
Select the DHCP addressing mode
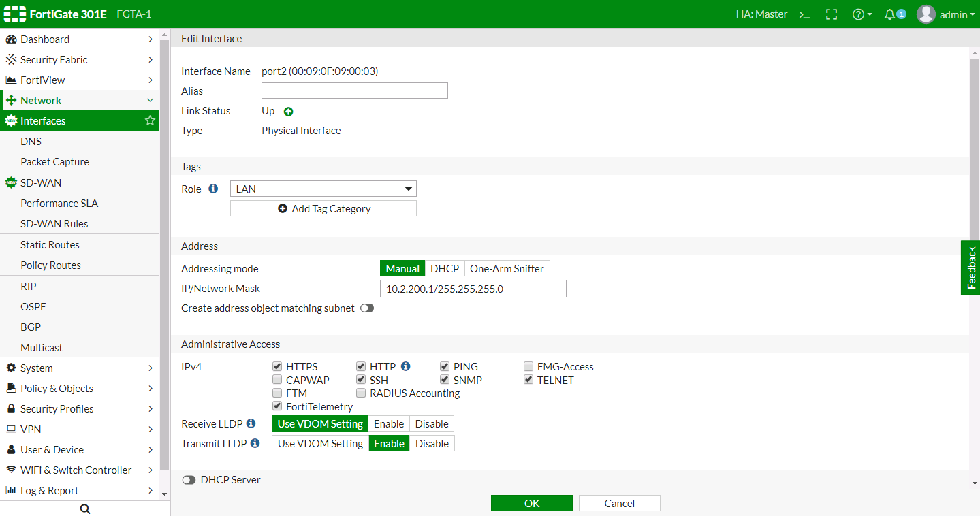pyautogui.click(x=445, y=268)
